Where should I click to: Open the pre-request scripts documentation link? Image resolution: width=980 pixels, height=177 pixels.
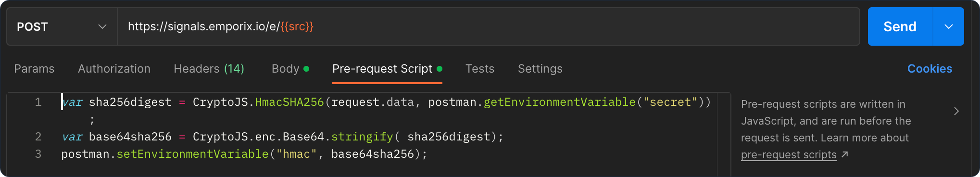789,154
